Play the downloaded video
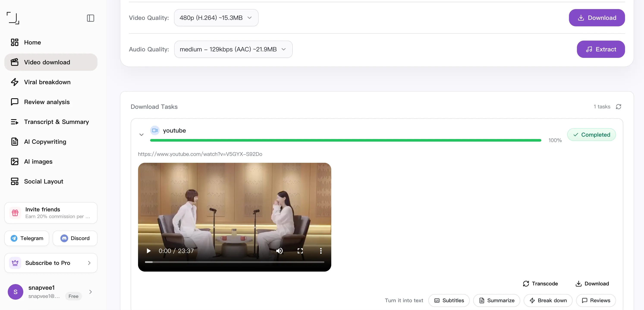 [x=149, y=251]
